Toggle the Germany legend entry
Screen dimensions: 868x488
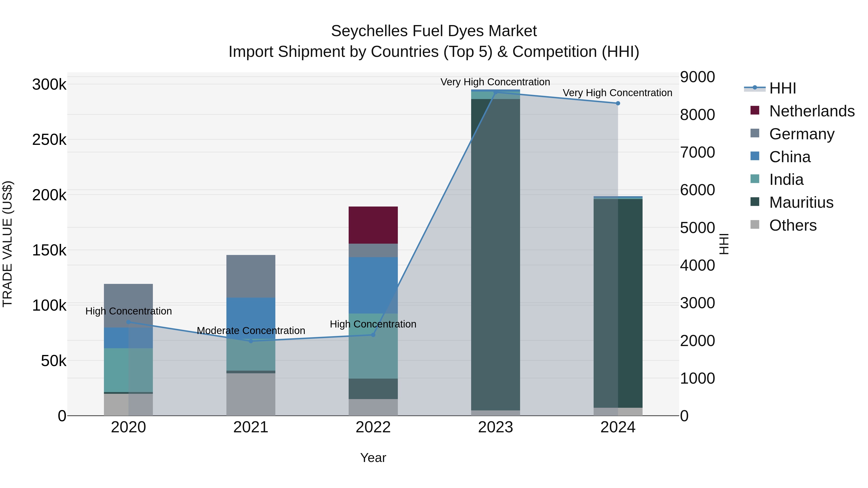point(792,134)
